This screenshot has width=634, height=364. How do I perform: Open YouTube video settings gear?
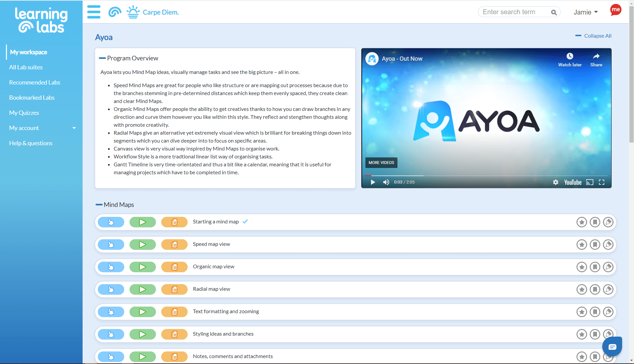click(555, 182)
